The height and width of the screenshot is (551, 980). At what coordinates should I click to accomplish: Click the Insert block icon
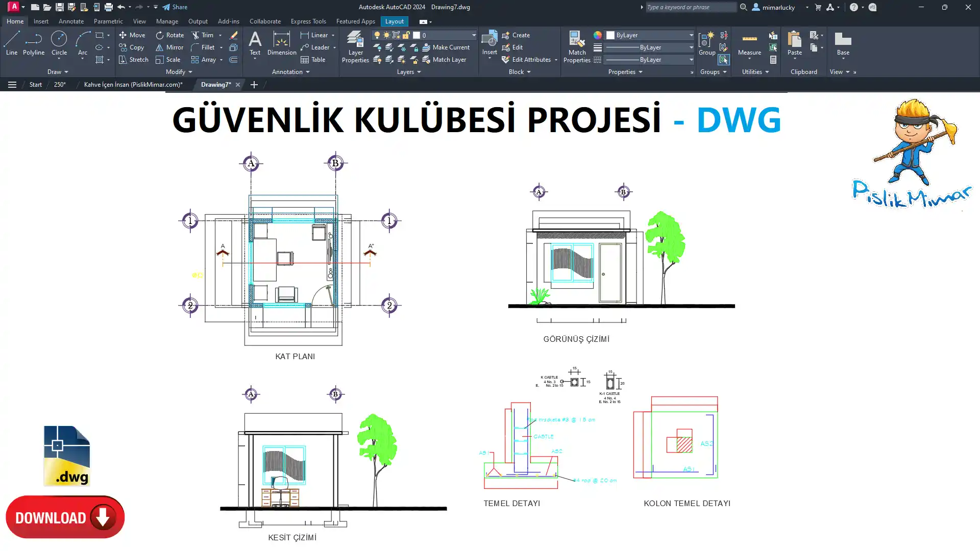489,40
